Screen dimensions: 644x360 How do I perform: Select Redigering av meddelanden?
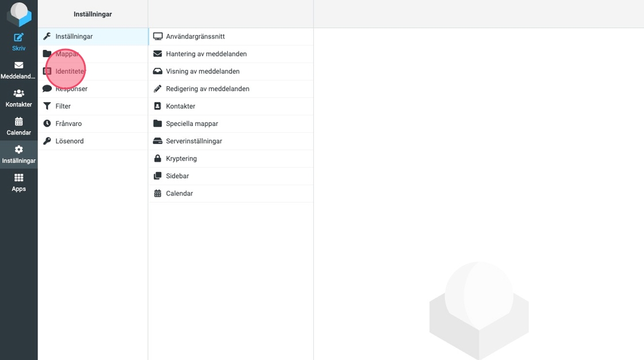[x=207, y=89]
